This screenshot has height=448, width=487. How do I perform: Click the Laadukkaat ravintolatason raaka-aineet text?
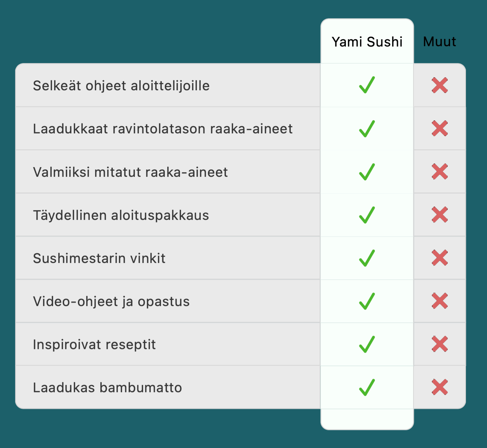162,129
